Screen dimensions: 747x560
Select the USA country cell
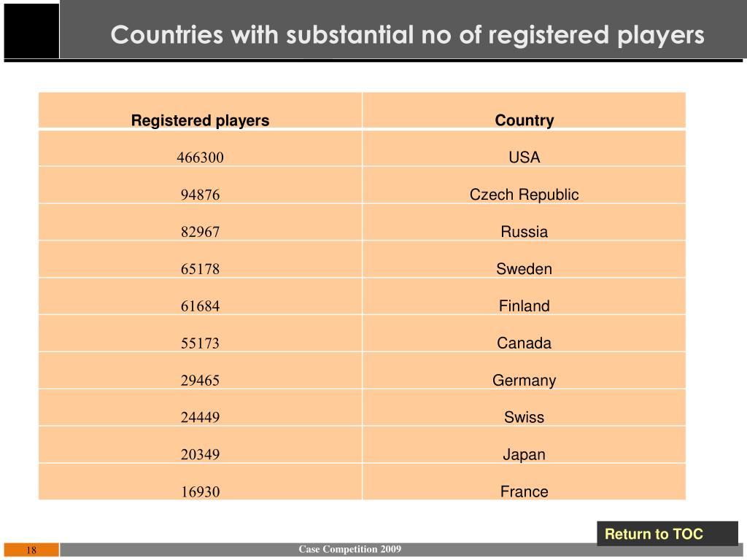[x=524, y=157]
